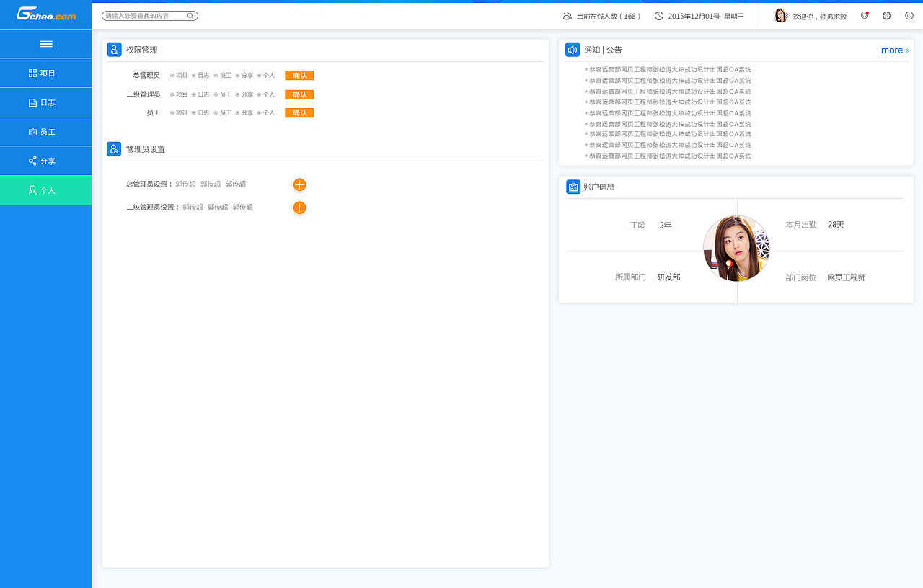Click 研发部 department value
This screenshot has height=588, width=923.
(668, 277)
